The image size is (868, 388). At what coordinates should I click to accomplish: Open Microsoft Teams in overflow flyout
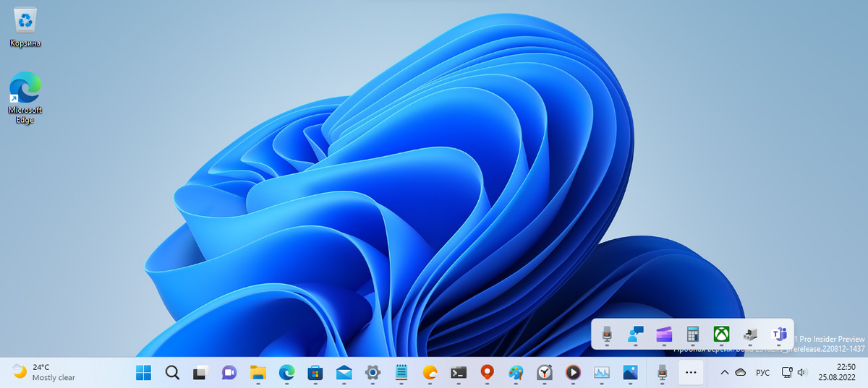point(779,334)
